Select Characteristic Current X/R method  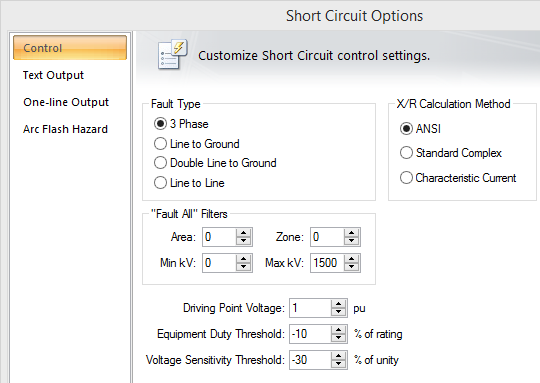point(458,178)
